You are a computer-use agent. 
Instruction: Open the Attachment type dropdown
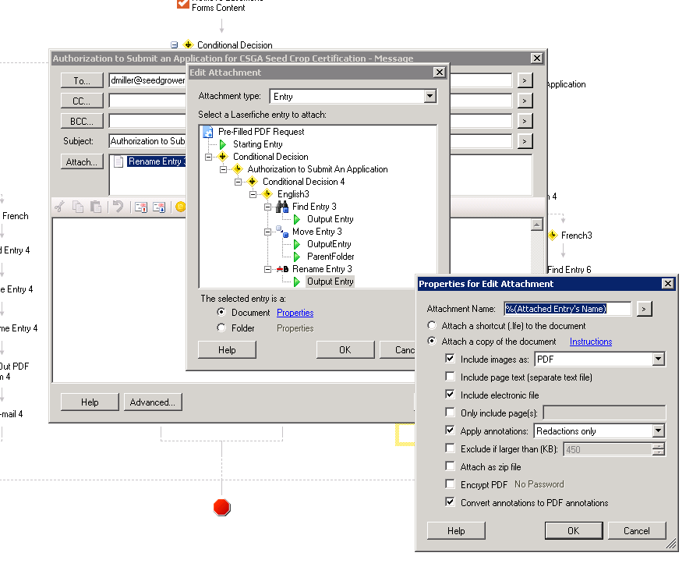pos(430,97)
